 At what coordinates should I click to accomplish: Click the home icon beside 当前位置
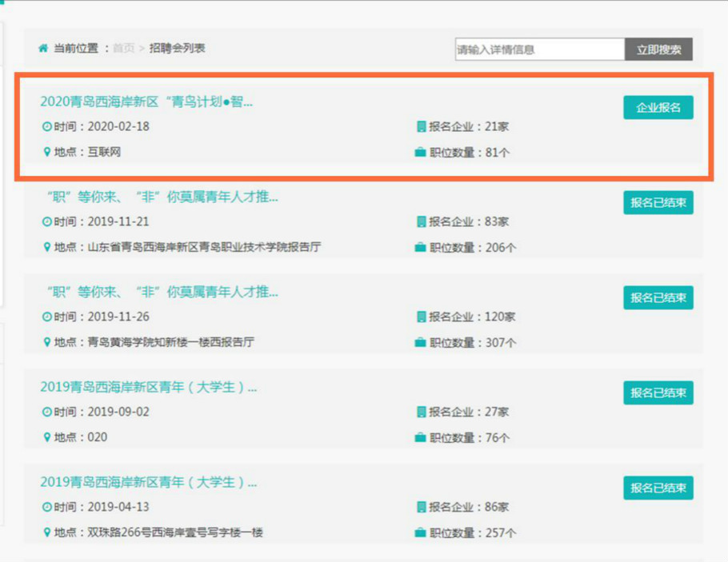click(x=43, y=49)
